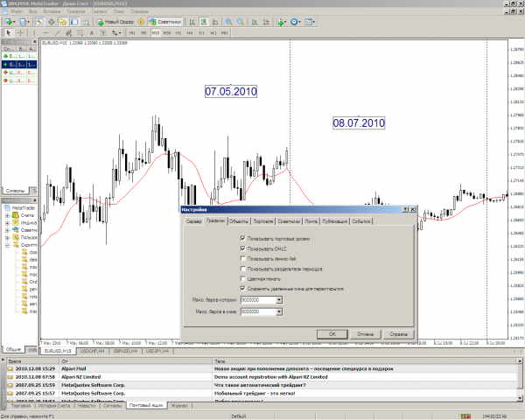This screenshot has width=525, height=420.
Task: Open the Сервис menu
Action: tap(99, 11)
